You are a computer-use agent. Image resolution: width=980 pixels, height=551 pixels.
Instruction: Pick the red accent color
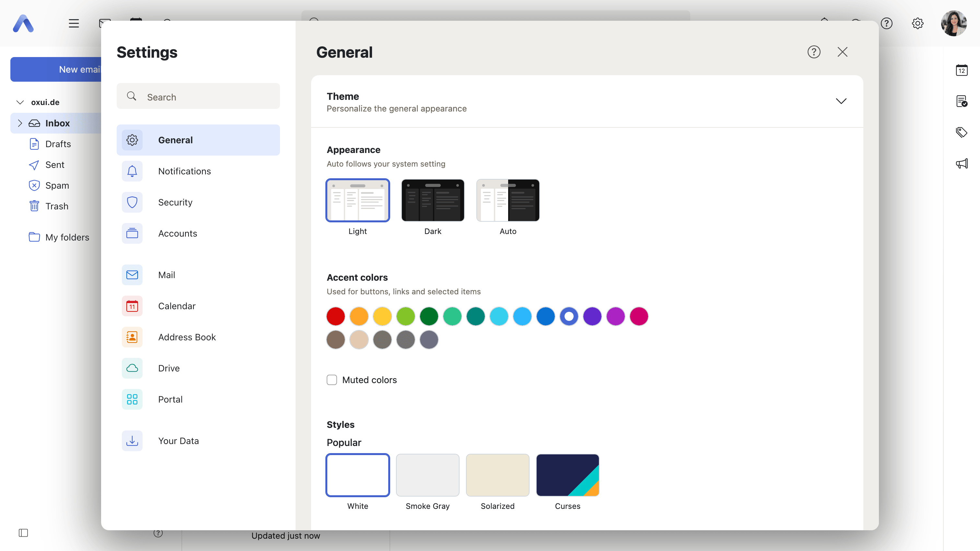coord(335,316)
